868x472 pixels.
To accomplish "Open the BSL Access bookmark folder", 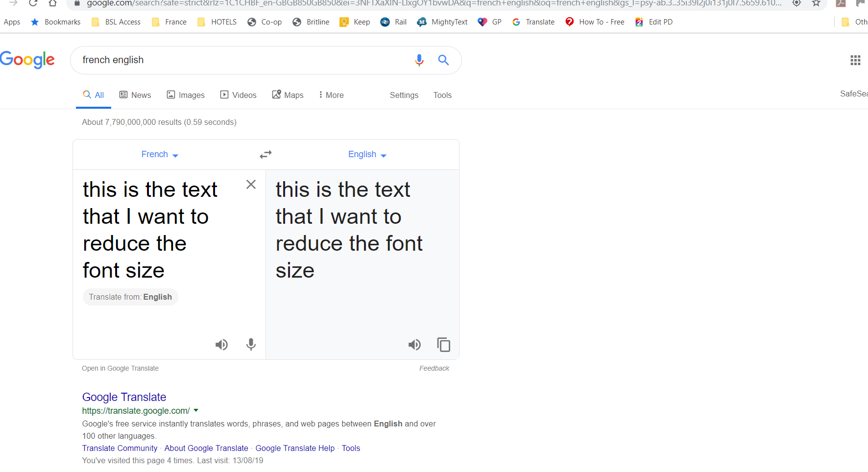I will pos(116,22).
